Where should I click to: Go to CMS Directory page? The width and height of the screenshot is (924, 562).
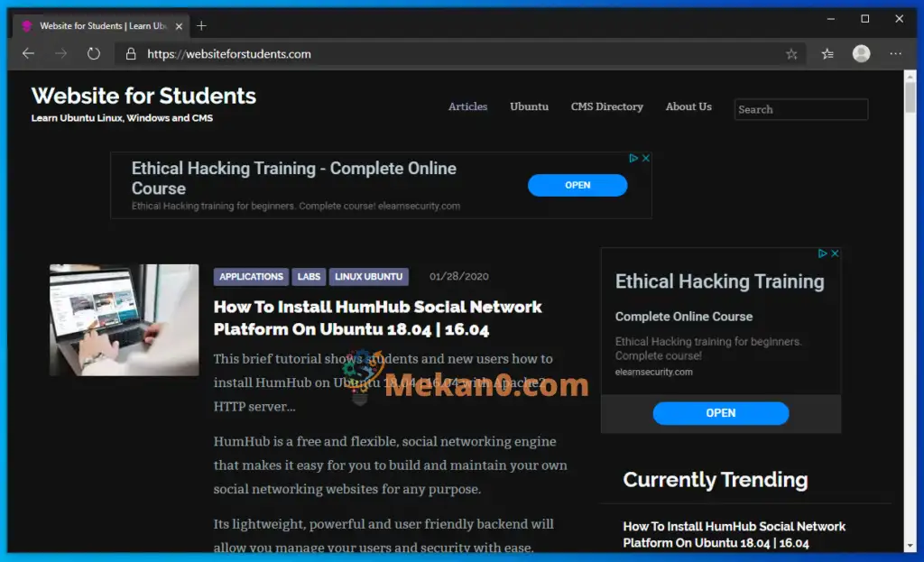(x=606, y=106)
